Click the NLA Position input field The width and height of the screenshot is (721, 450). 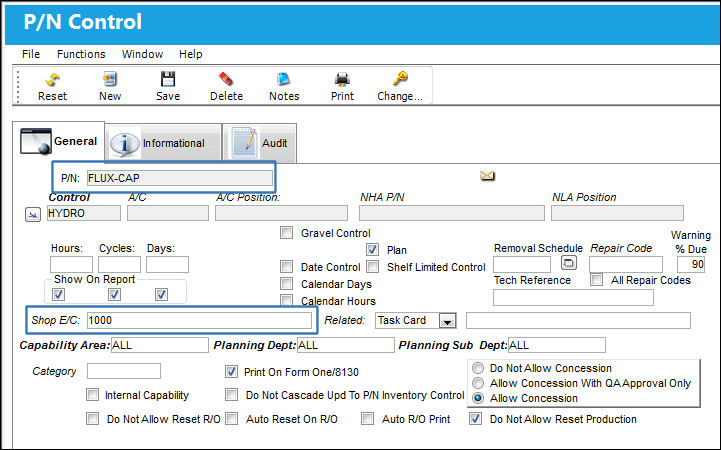[617, 213]
